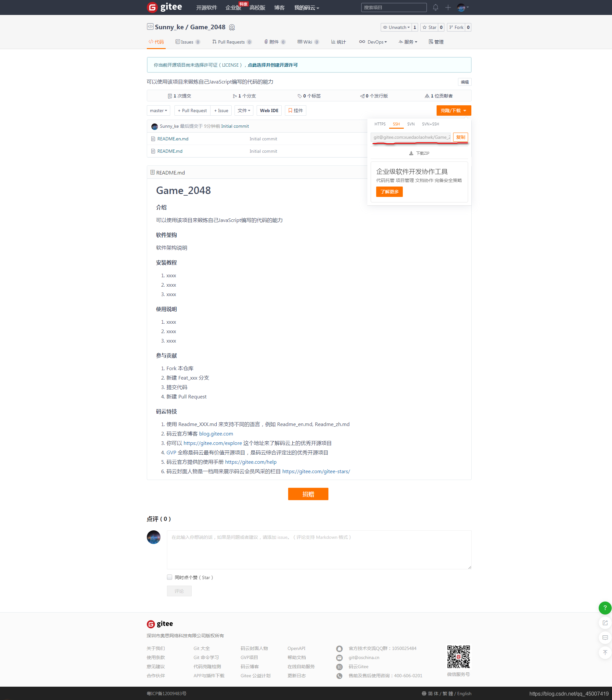The image size is (612, 700).
Task: Click the repository badge icon beside Game_2048
Action: (232, 27)
